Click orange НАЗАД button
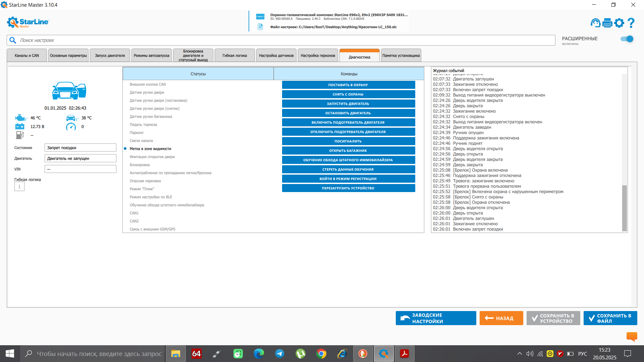Image resolution: width=644 pixels, height=362 pixels. (x=501, y=318)
